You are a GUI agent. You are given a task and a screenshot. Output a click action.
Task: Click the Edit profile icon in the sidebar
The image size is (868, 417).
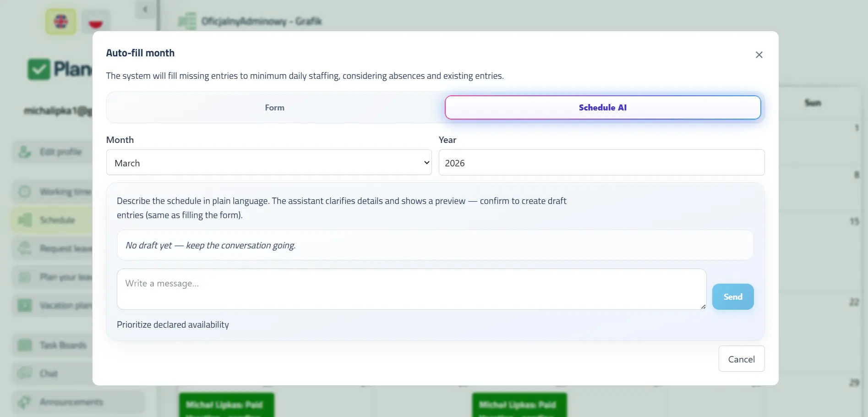coord(25,152)
